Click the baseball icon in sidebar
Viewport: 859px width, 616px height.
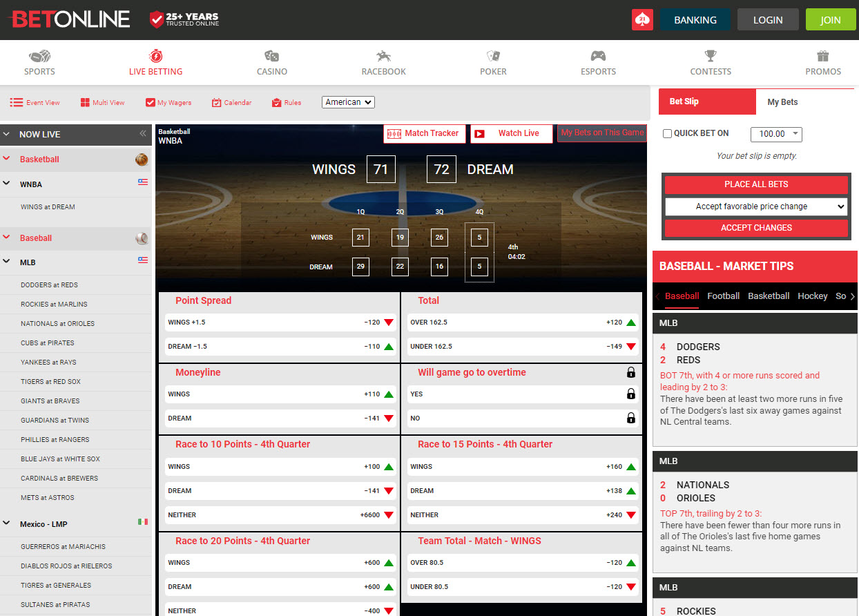point(142,238)
